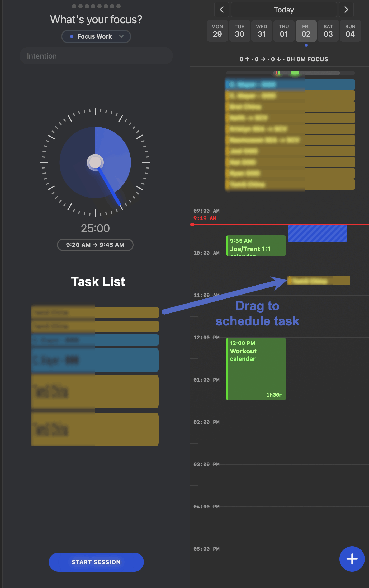This screenshot has height=588, width=369.
Task: Click the blurred yellow scheduled task in the calendar
Action: tap(318, 281)
